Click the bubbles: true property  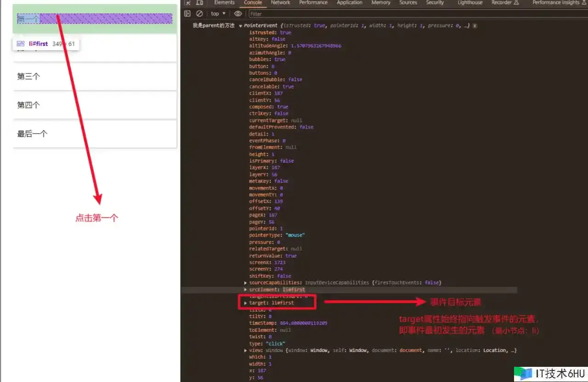[x=267, y=59]
